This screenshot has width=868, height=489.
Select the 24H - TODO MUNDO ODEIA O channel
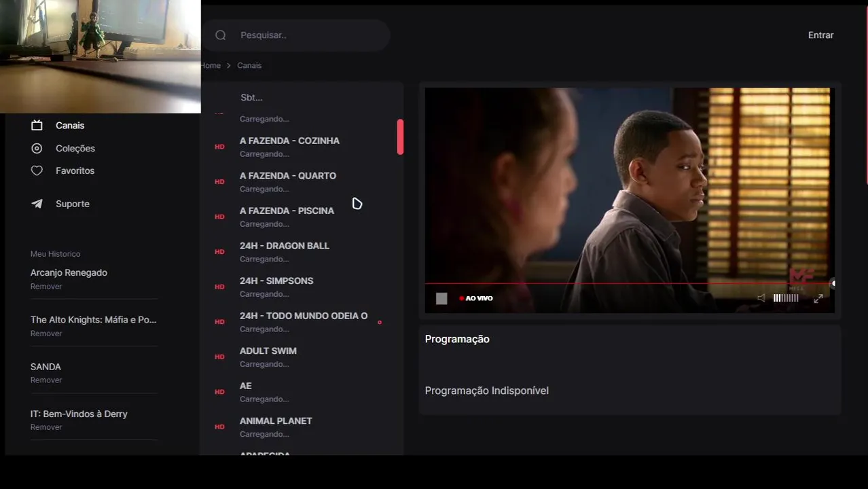(x=304, y=316)
